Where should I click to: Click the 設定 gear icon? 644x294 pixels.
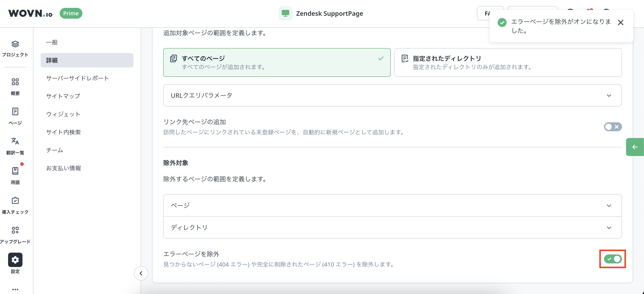pyautogui.click(x=15, y=260)
